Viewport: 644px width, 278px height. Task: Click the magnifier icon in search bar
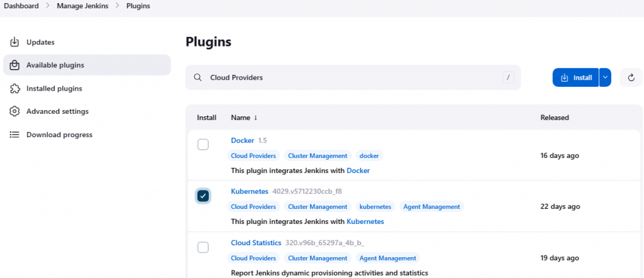(x=197, y=77)
